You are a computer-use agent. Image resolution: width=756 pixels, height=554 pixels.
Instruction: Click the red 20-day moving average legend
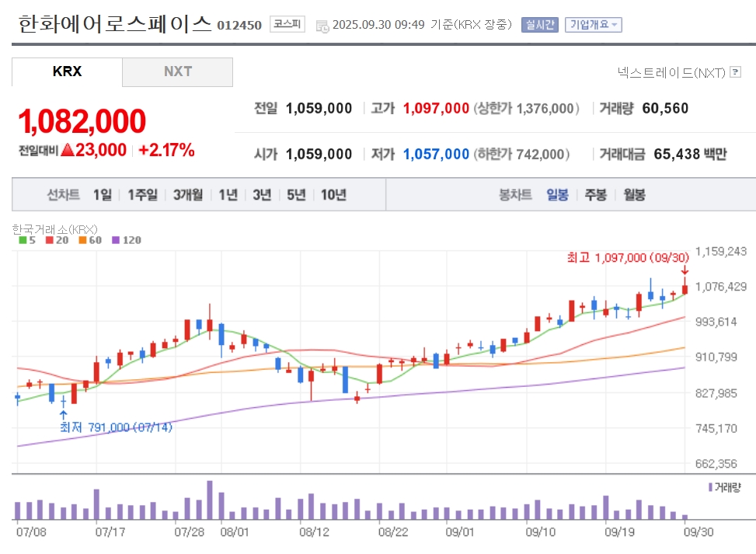pyautogui.click(x=57, y=240)
